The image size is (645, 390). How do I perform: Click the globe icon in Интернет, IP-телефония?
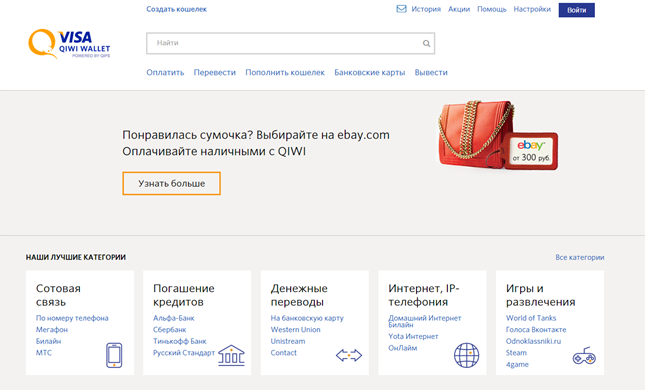(x=466, y=355)
